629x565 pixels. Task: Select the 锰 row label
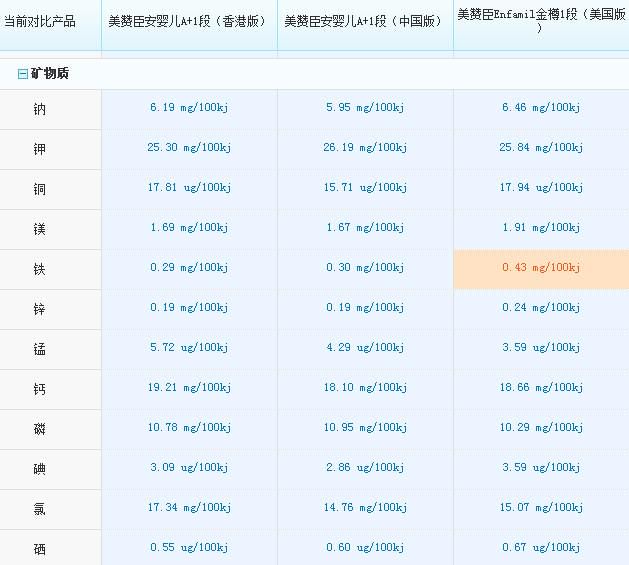39,349
